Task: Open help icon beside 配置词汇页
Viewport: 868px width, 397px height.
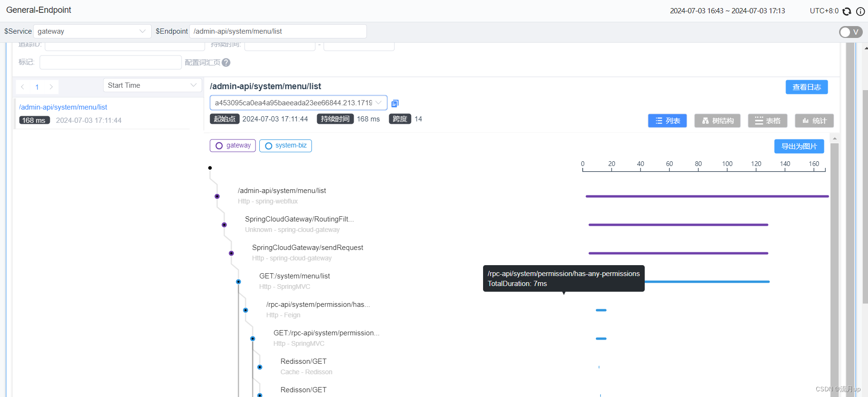Action: point(226,63)
